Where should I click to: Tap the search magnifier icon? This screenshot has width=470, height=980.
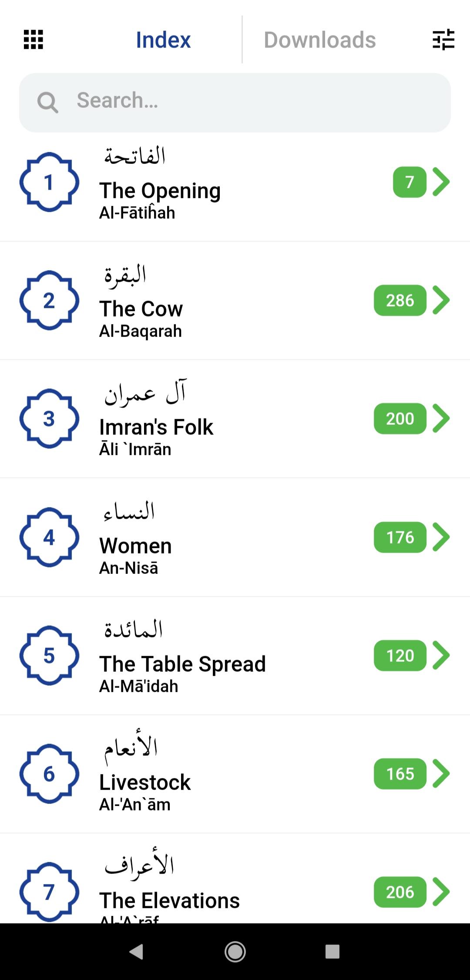coord(47,103)
